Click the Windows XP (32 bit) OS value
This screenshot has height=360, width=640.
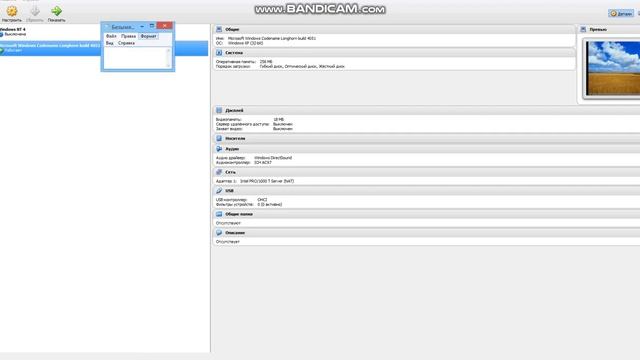pos(245,43)
